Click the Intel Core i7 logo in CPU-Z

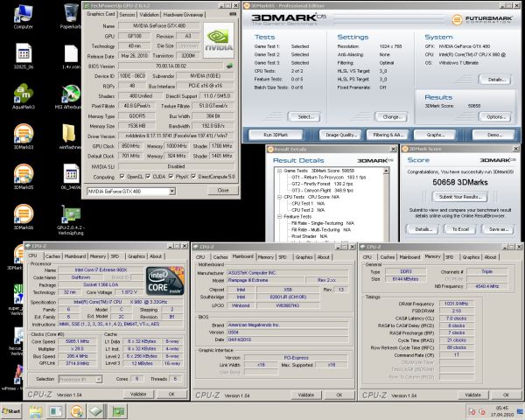click(x=164, y=280)
